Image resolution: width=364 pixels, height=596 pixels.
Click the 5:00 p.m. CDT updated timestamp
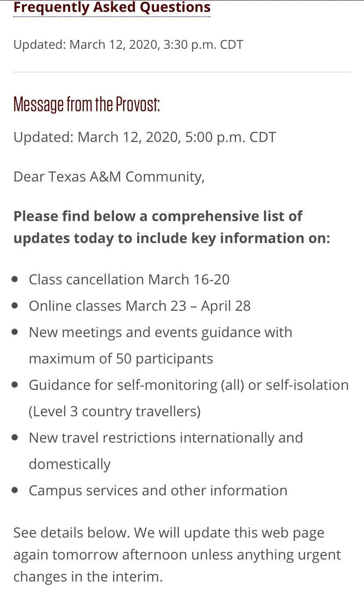point(145,137)
